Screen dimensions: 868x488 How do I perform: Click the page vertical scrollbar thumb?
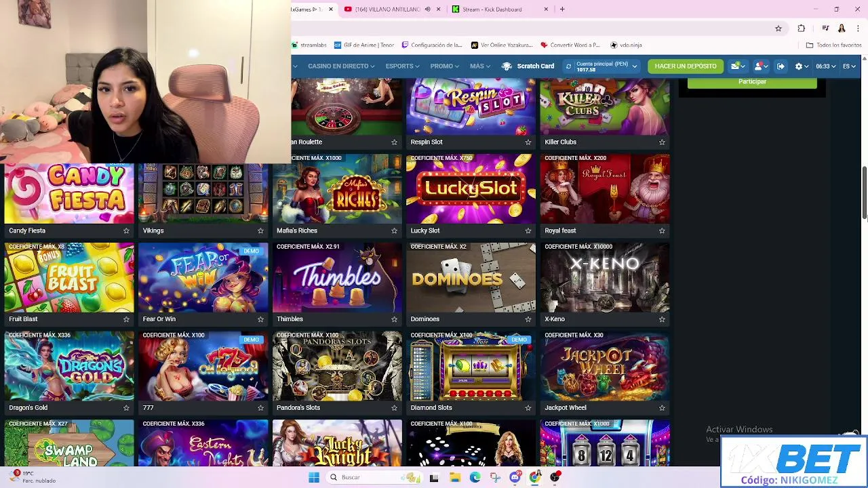864,192
